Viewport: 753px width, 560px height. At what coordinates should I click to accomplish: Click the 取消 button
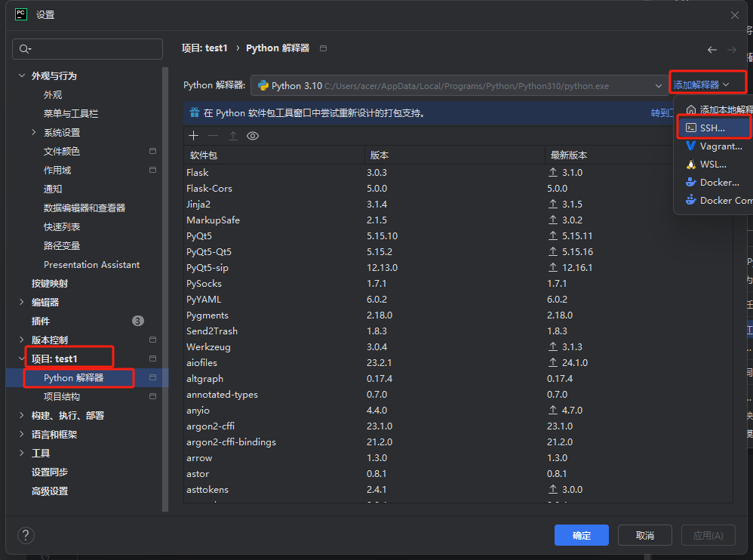coord(645,535)
